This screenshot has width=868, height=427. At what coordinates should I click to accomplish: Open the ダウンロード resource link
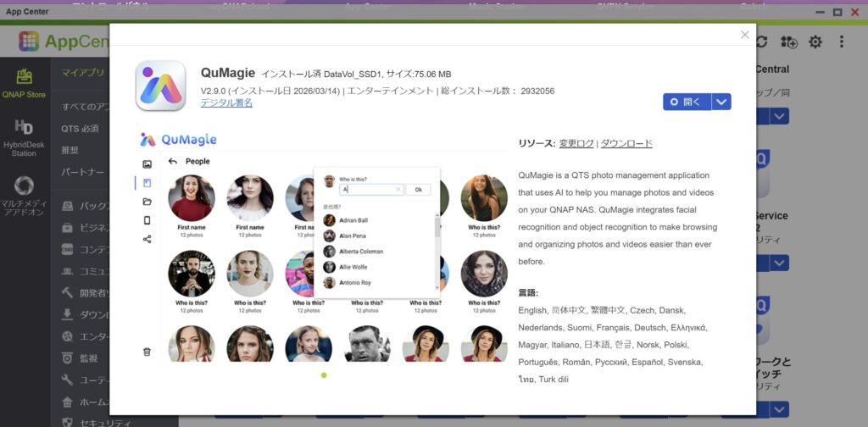pos(626,144)
